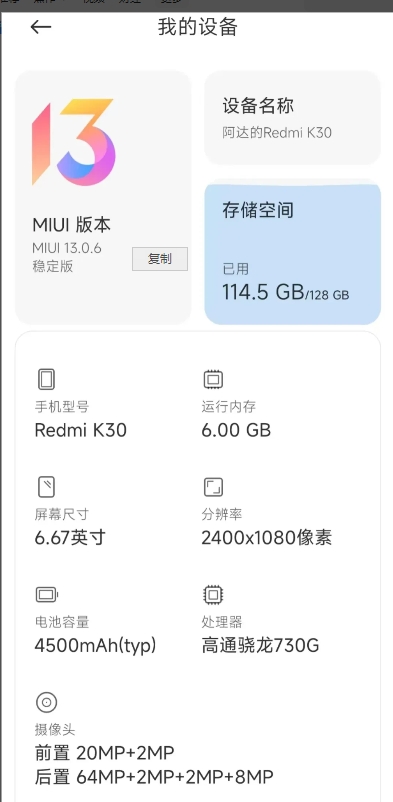Click the battery capacity icon

[x=47, y=595]
